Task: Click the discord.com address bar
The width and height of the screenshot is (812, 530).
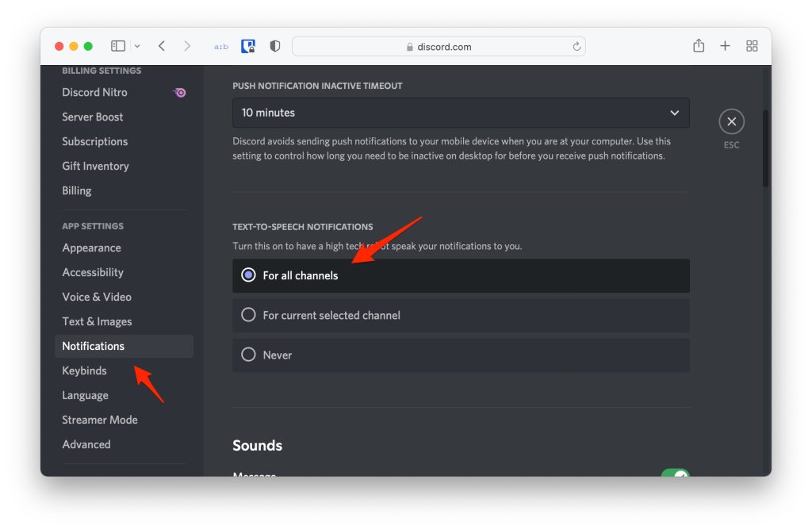Action: pyautogui.click(x=439, y=47)
